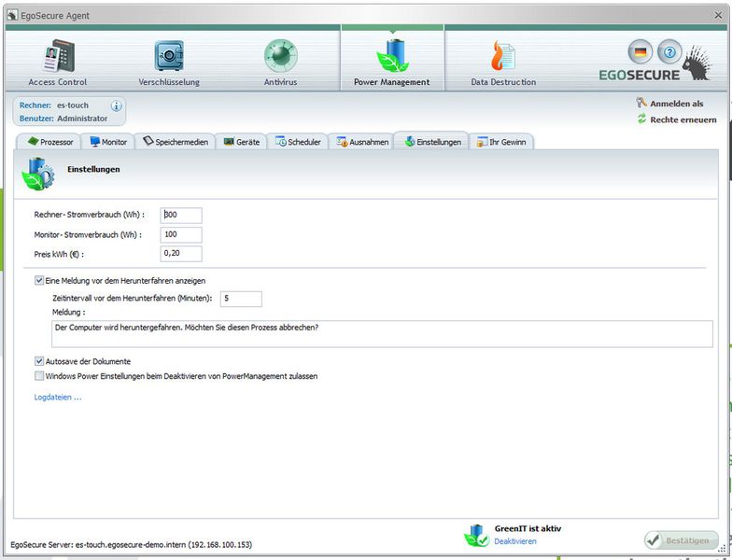The height and width of the screenshot is (560, 732).
Task: Switch to the Scheduler tab
Action: pos(298,142)
